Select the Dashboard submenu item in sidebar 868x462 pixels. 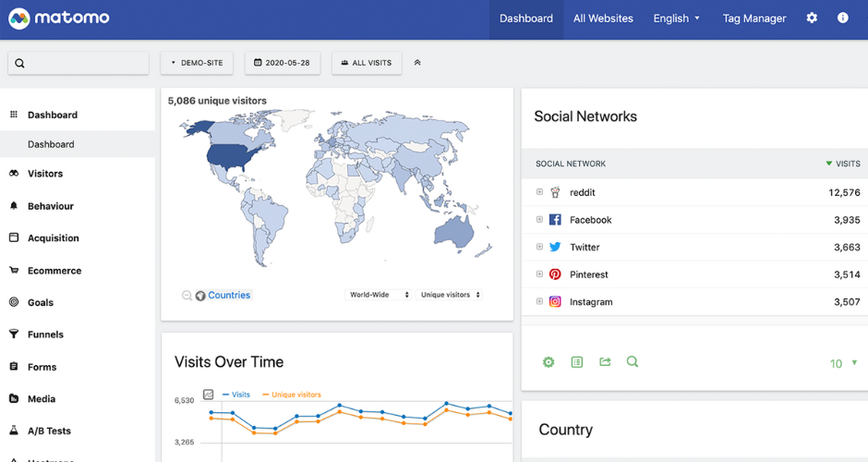78,144
